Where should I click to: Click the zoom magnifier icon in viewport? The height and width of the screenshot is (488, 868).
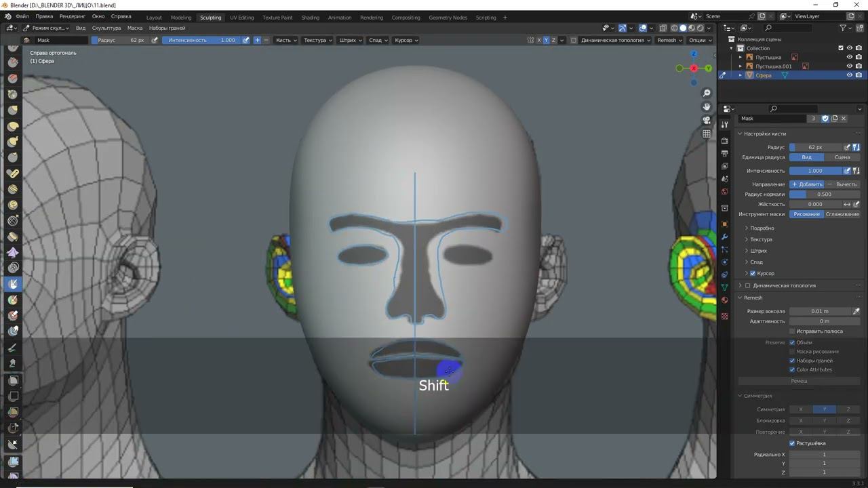coord(707,93)
